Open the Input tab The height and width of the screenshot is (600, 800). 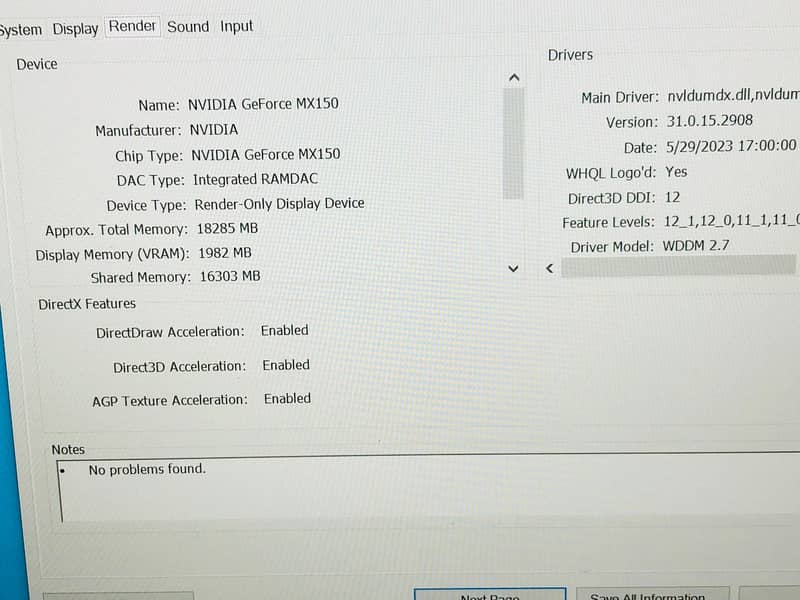[237, 26]
